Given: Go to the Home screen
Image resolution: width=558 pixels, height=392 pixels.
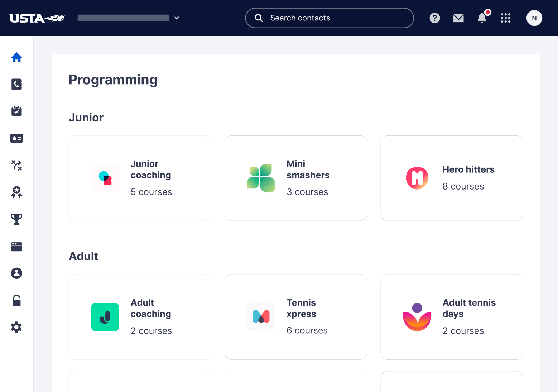Looking at the screenshot, I should [x=16, y=58].
